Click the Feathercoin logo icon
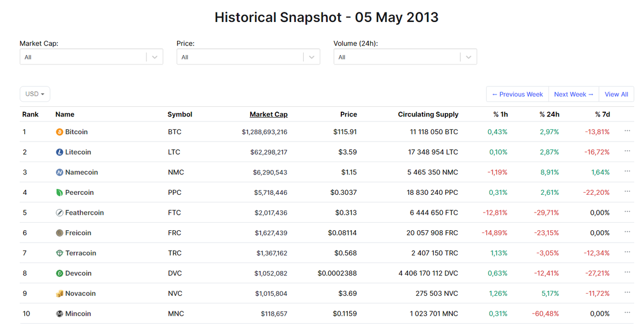This screenshot has height=329, width=644. pyautogui.click(x=60, y=213)
